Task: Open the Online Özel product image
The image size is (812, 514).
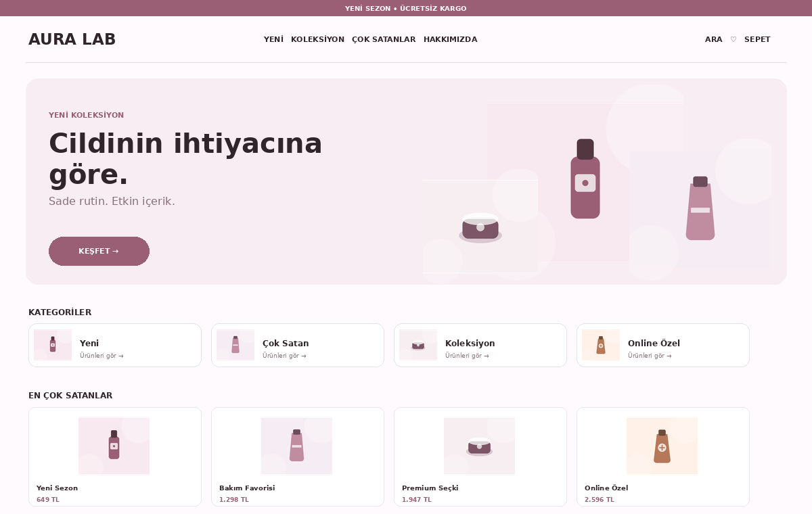Action: (662, 446)
